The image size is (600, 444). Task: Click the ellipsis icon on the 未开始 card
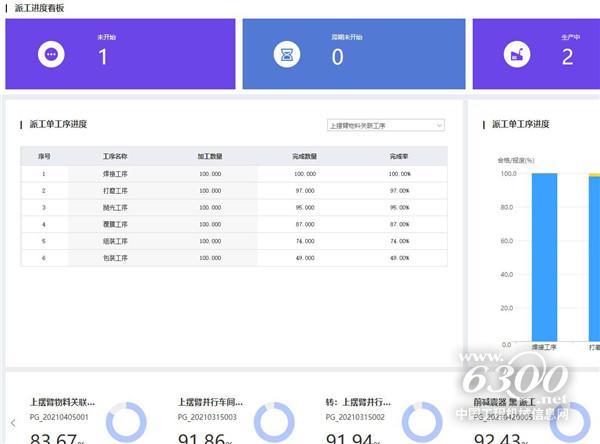click(x=51, y=54)
